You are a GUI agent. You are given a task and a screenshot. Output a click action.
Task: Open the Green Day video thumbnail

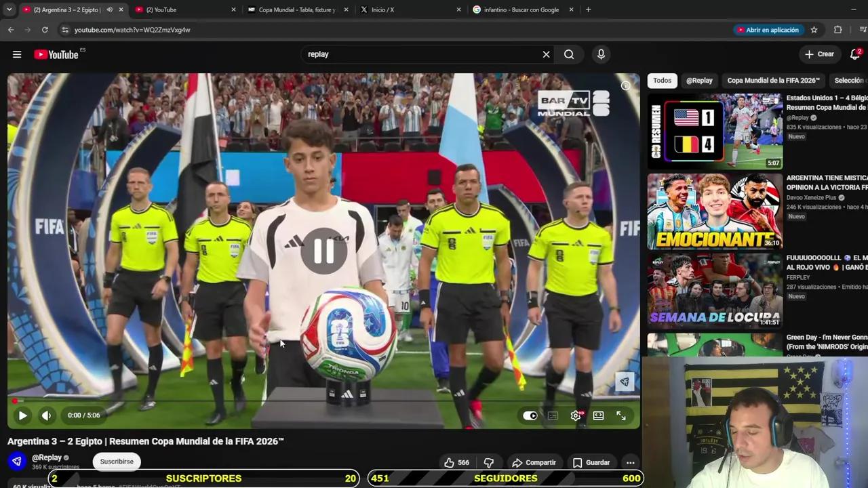tap(715, 344)
